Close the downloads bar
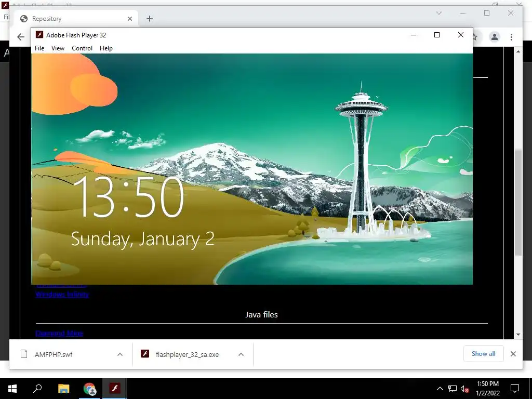The width and height of the screenshot is (532, 399). 513,354
